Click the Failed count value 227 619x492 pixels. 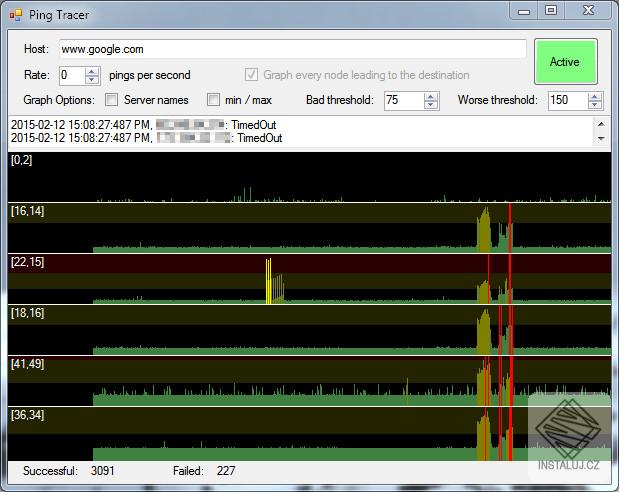[x=226, y=471]
